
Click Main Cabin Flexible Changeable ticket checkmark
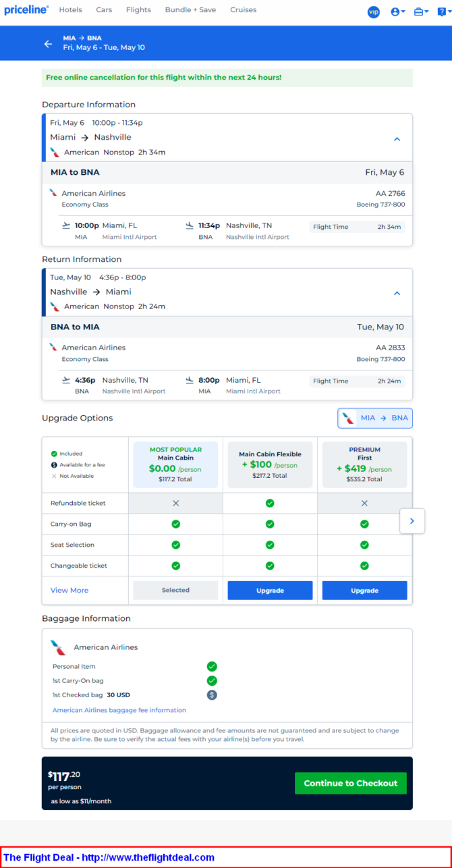click(270, 566)
